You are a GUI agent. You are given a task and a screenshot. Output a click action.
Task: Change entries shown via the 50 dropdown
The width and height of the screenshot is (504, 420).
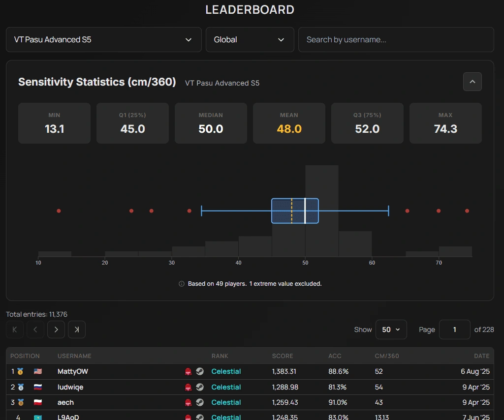point(391,330)
